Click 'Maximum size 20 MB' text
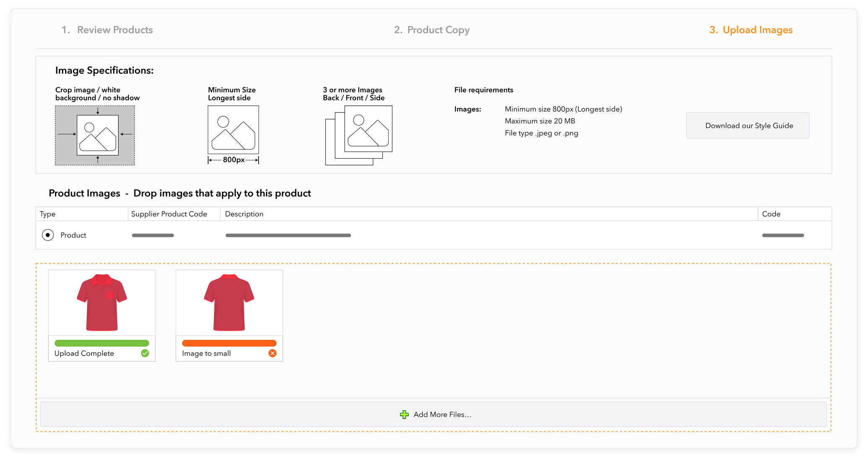This screenshot has width=868, height=461. click(x=540, y=121)
